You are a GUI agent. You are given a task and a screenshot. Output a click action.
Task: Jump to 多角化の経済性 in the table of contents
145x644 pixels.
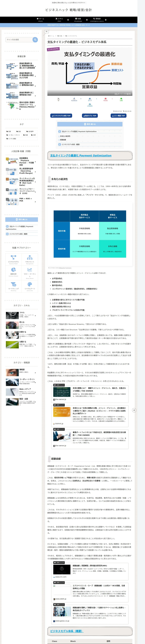[x=65, y=136]
